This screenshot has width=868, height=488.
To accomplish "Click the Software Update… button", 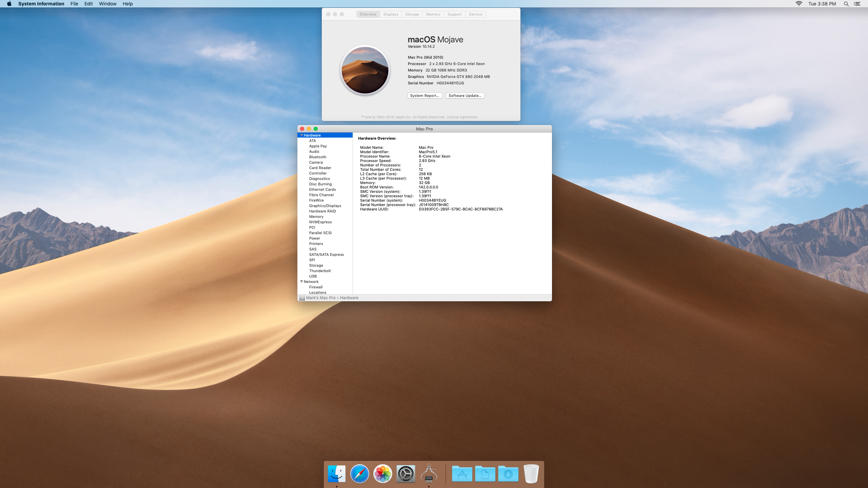I will pos(465,96).
